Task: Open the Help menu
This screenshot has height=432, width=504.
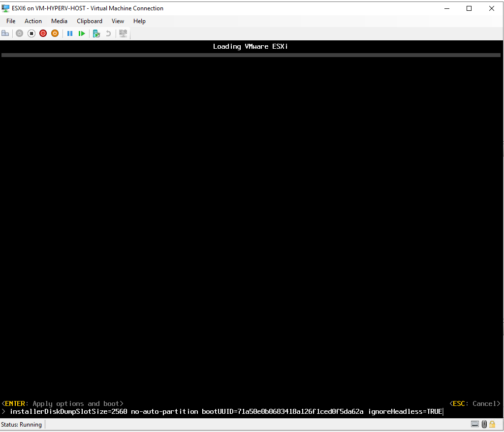Action: (139, 21)
